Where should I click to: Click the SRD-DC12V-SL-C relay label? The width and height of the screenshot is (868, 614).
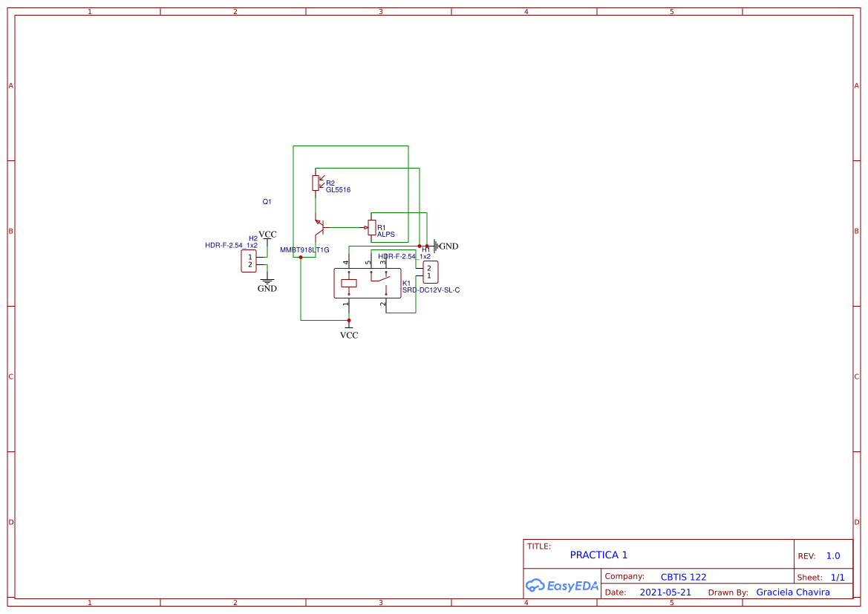point(431,290)
